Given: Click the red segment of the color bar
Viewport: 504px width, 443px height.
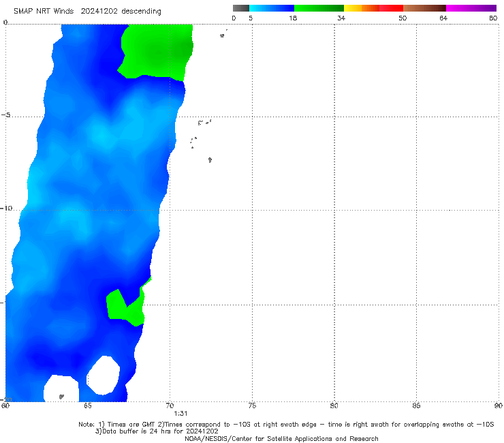Looking at the screenshot, I should pyautogui.click(x=391, y=8).
